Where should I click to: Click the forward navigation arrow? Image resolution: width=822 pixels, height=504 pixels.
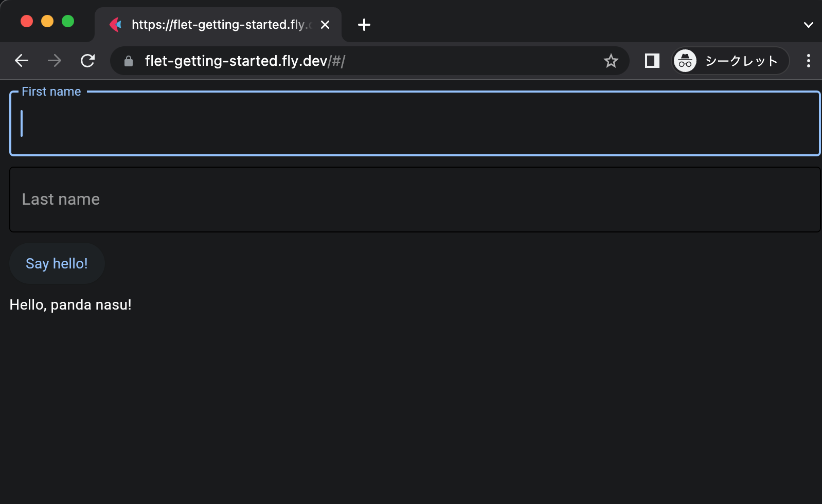tap(55, 61)
